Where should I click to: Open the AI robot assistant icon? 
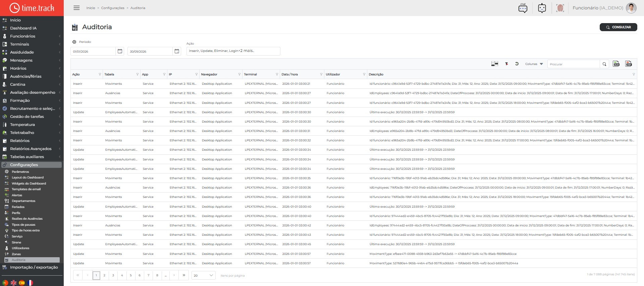pos(542,8)
